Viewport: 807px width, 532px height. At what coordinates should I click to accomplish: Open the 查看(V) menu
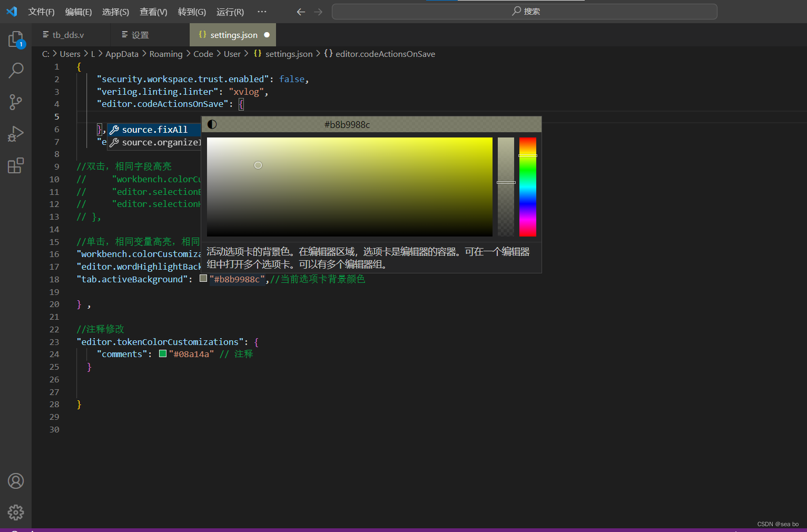[153, 12]
